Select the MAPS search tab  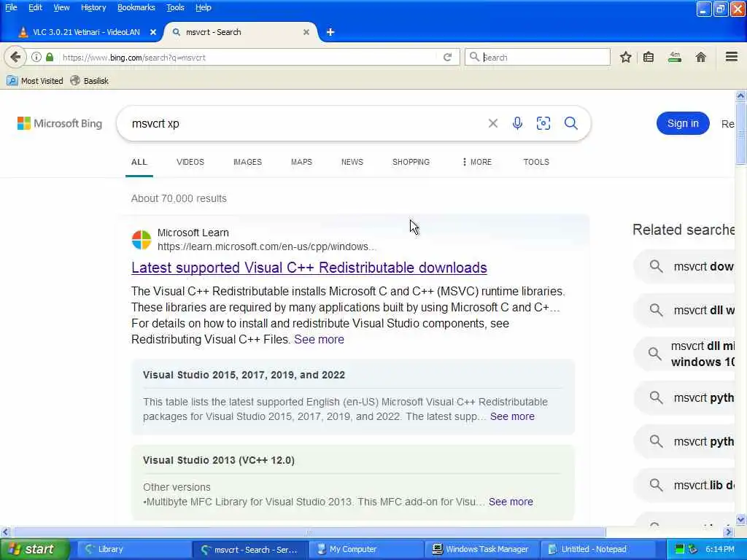pyautogui.click(x=301, y=162)
